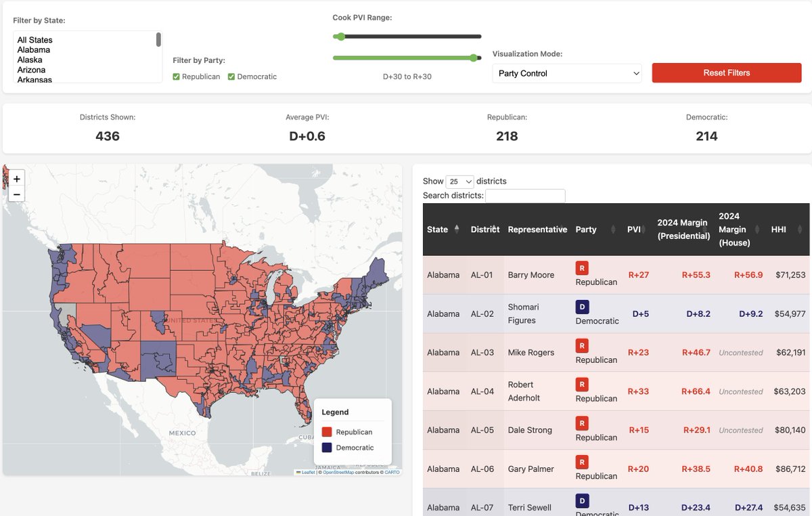Click the R+56.9 House margin value

point(748,275)
